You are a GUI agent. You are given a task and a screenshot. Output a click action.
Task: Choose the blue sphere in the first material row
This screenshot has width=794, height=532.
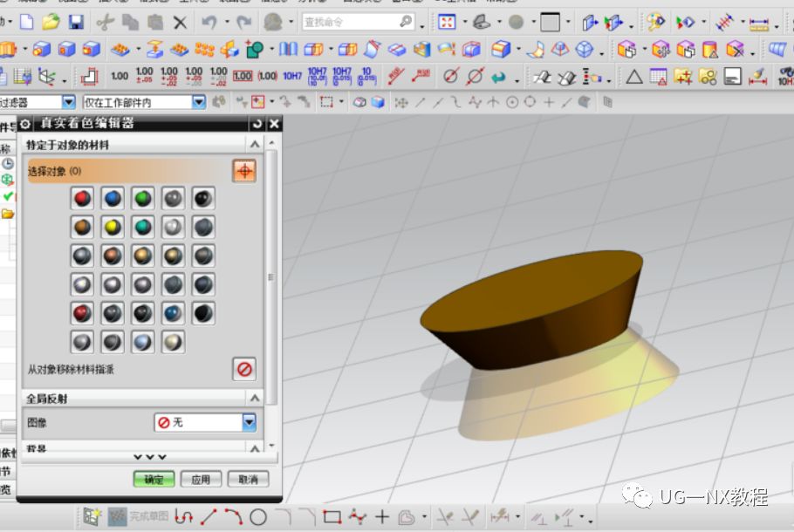(x=113, y=199)
